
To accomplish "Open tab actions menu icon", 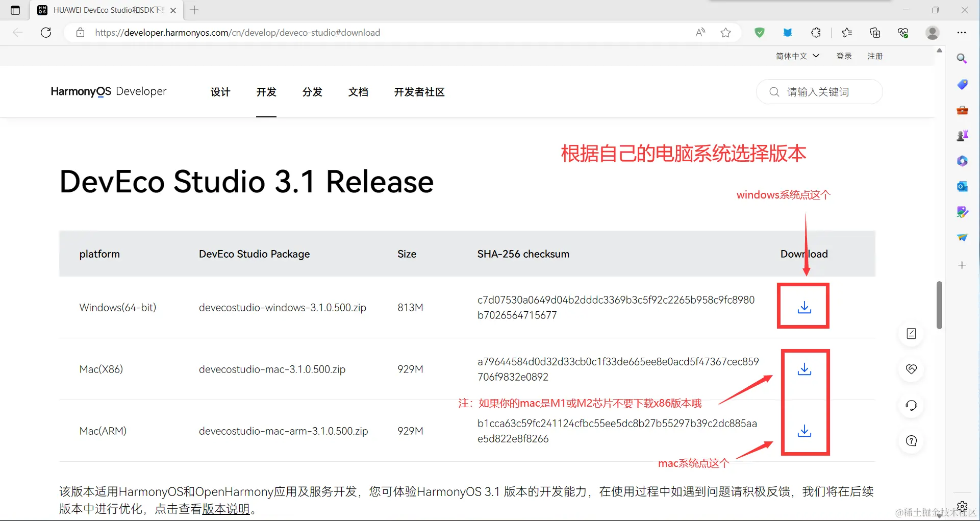I will coord(15,10).
